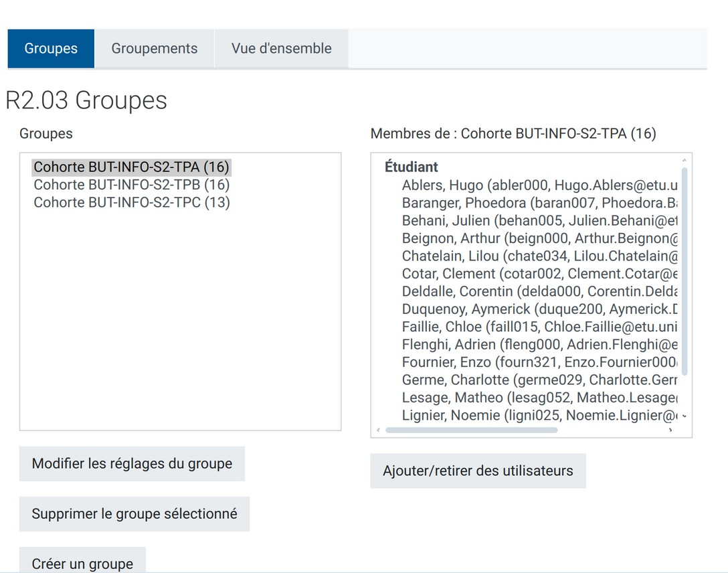Click the Créer un groupe button
The height and width of the screenshot is (573, 728).
click(x=82, y=563)
